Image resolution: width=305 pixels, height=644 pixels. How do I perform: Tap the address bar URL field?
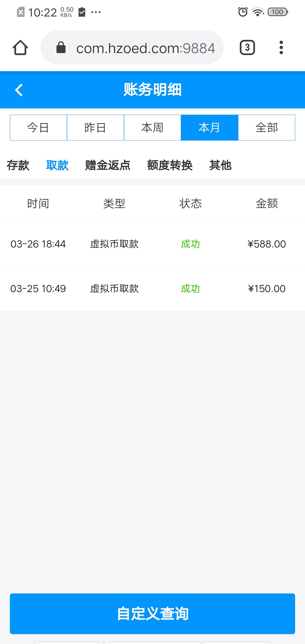tap(145, 48)
